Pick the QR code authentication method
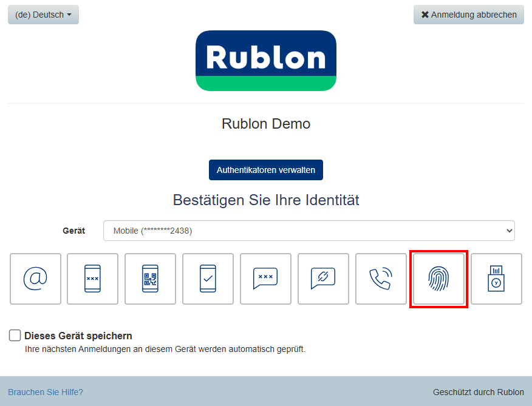 click(x=150, y=279)
